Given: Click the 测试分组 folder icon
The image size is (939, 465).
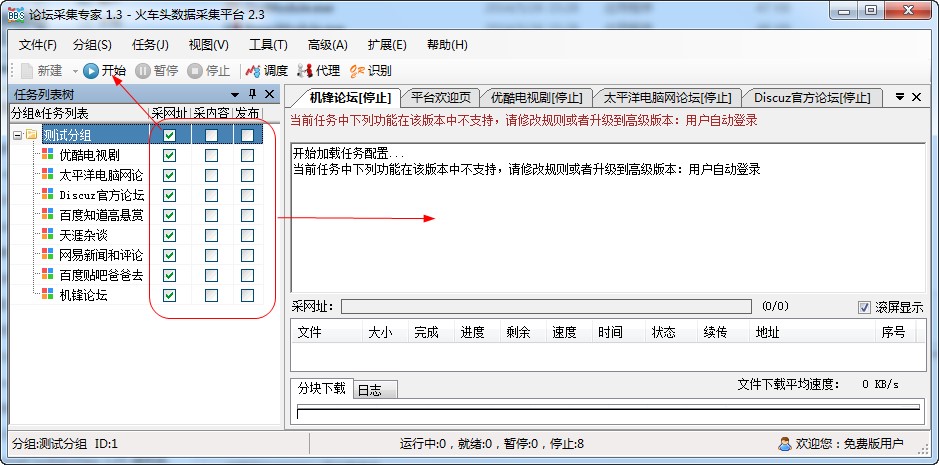Looking at the screenshot, I should [x=31, y=135].
